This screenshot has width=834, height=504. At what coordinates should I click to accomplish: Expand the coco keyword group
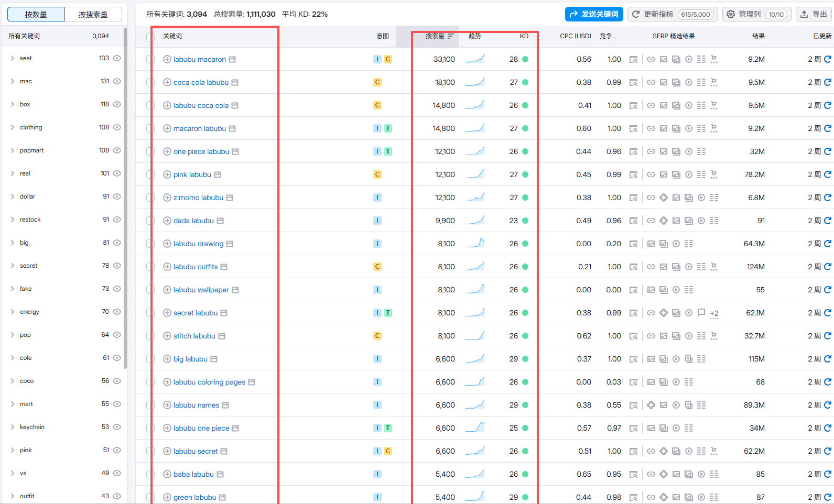click(12, 381)
